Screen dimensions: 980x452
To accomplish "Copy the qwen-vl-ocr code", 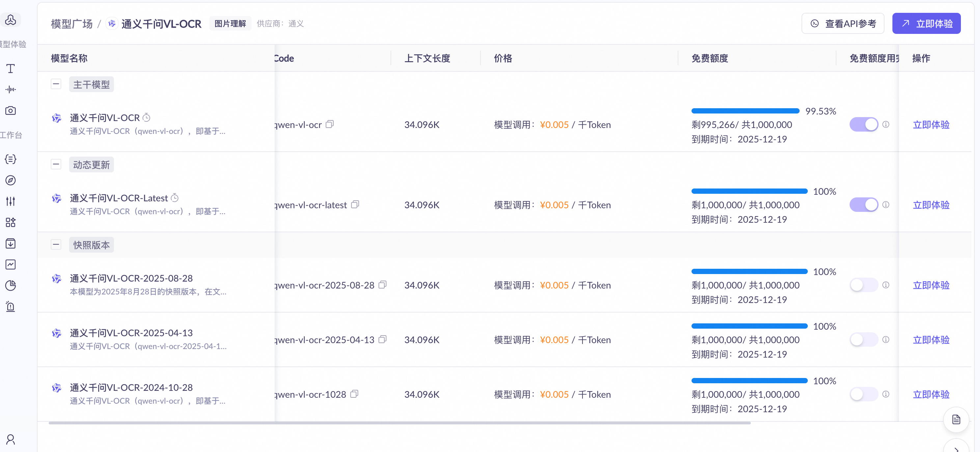I will coord(330,124).
